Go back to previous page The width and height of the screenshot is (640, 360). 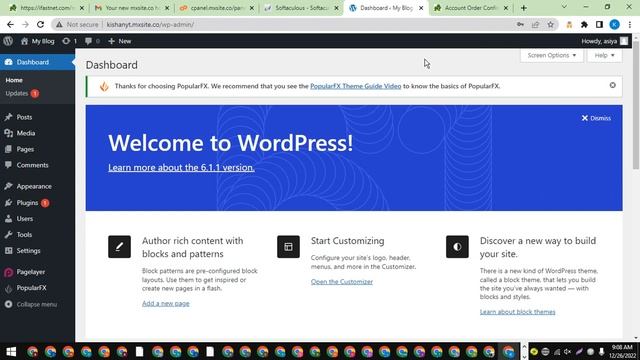(x=11, y=24)
